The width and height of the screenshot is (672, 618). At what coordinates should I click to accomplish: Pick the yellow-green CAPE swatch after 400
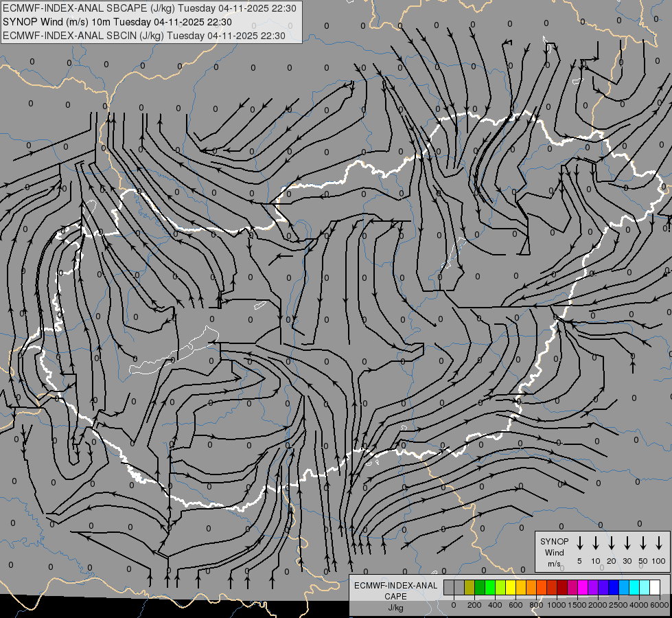(x=500, y=588)
